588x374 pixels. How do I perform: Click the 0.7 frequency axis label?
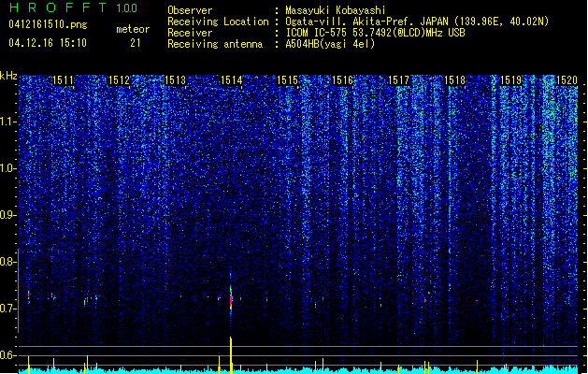click(8, 309)
